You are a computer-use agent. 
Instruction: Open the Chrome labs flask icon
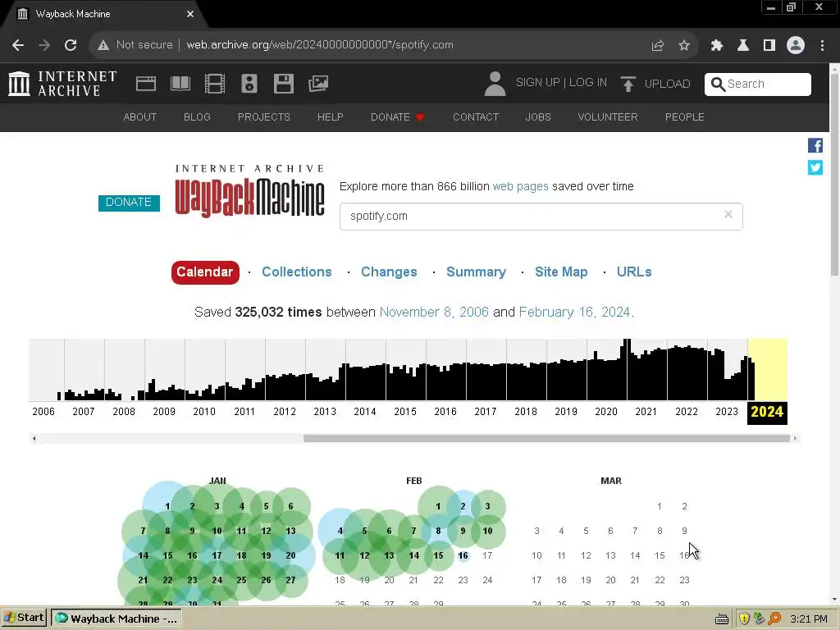click(743, 46)
